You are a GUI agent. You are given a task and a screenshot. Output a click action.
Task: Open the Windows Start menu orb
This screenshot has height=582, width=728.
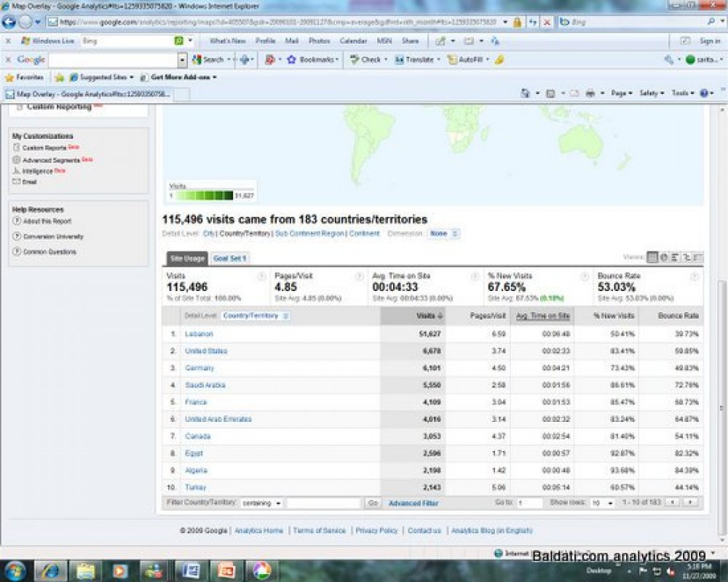[15, 570]
